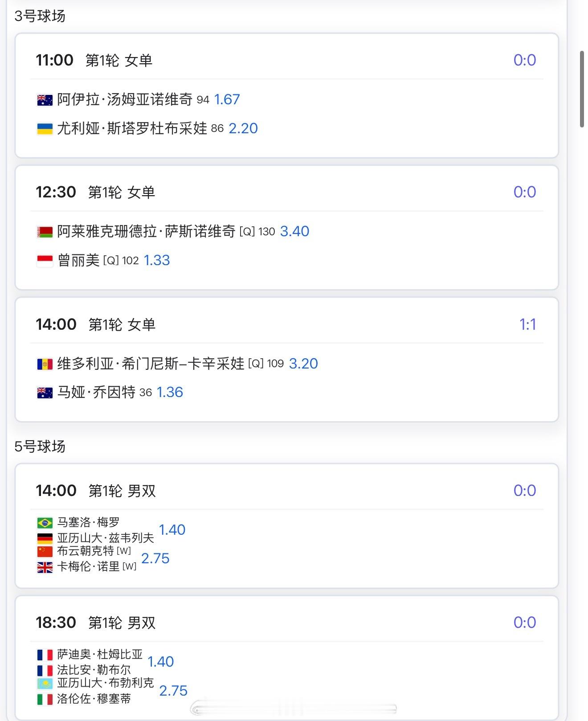Image resolution: width=588 pixels, height=721 pixels.
Task: Click China flag beside 布云朝克特
Action: (x=45, y=551)
